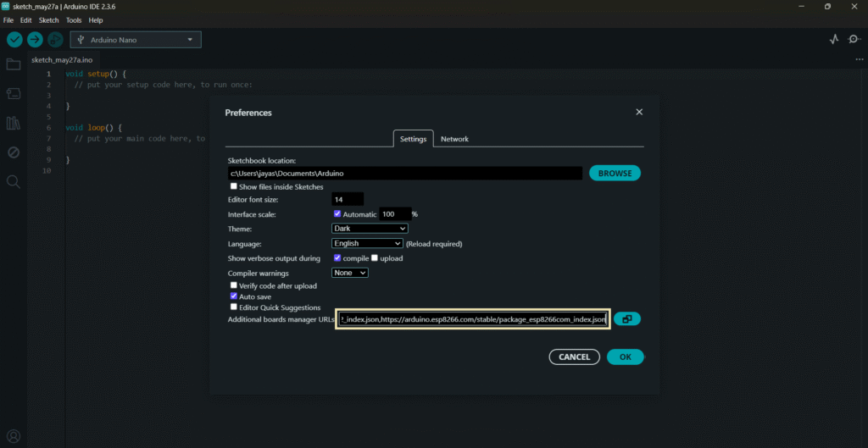Select the Settings tab
868x448 pixels.
click(x=413, y=139)
